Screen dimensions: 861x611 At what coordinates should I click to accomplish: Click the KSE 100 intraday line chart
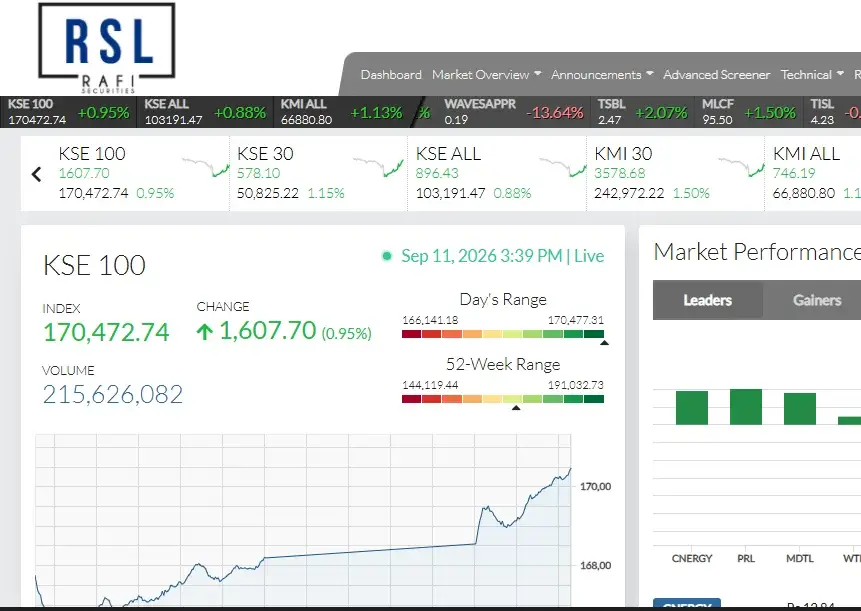click(303, 520)
